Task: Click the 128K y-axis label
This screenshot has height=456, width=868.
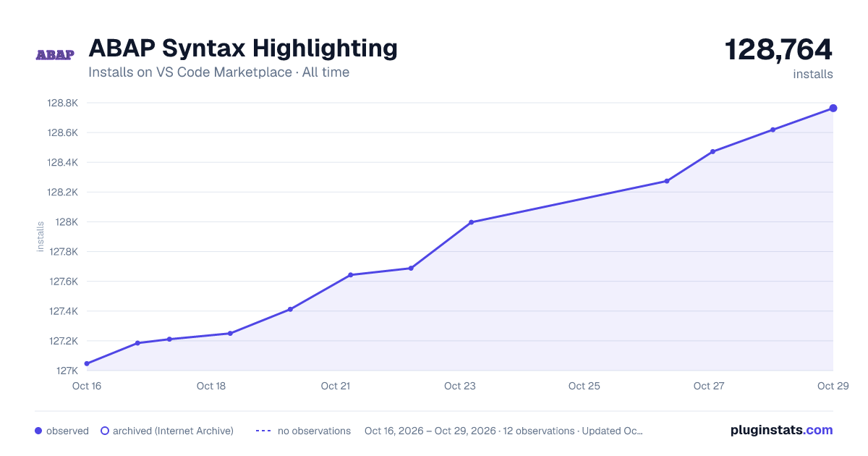Action: (x=67, y=222)
